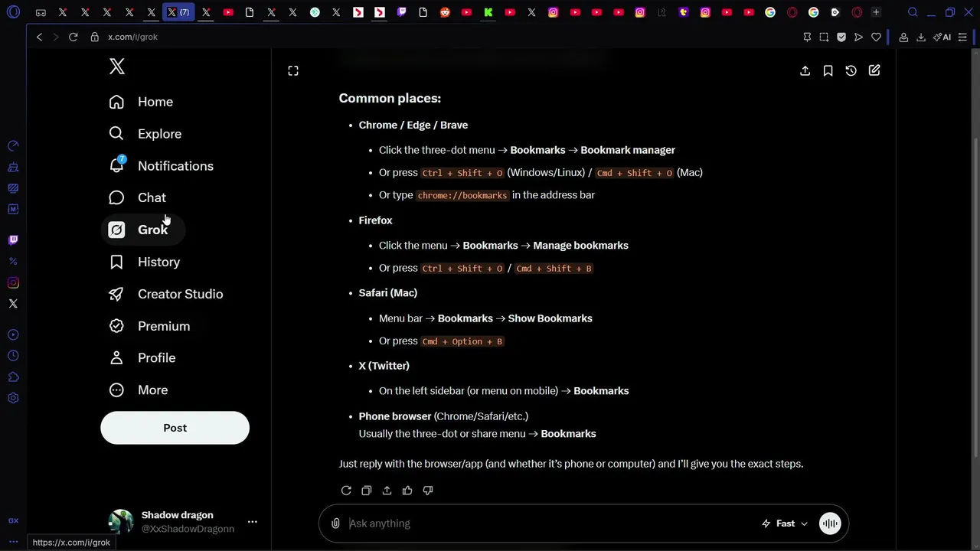Go forward in browser history
The image size is (980, 551).
(55, 37)
